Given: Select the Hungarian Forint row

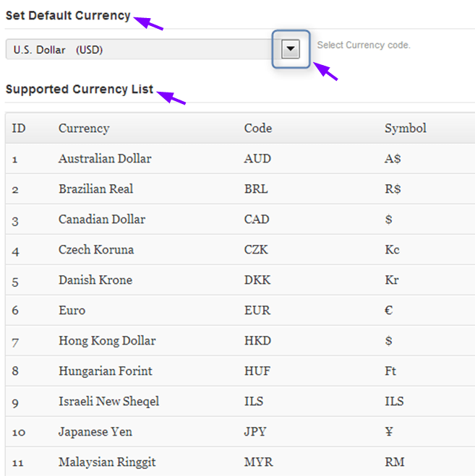Looking at the screenshot, I should pos(106,371).
